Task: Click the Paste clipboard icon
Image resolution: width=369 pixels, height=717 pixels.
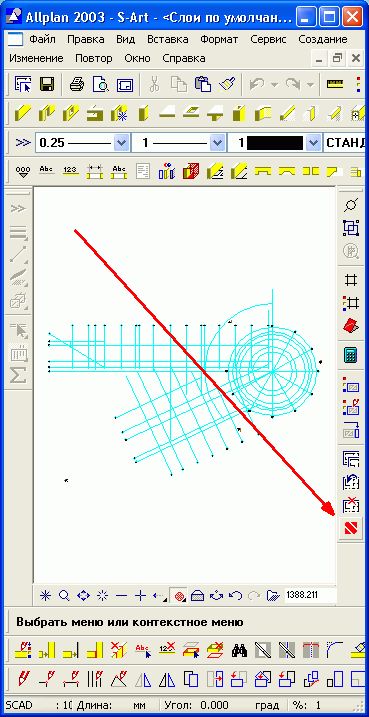Action: [x=203, y=85]
